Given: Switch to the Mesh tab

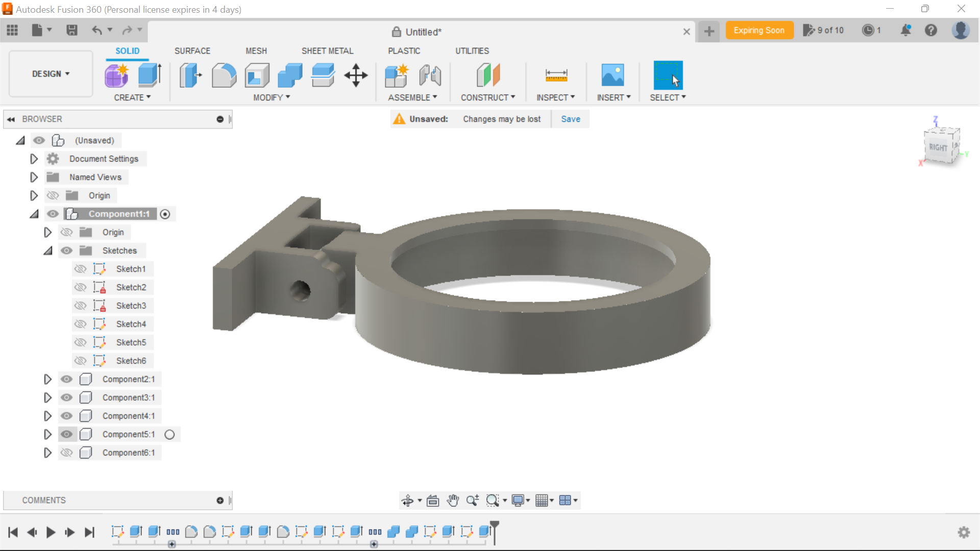Looking at the screenshot, I should point(256,51).
